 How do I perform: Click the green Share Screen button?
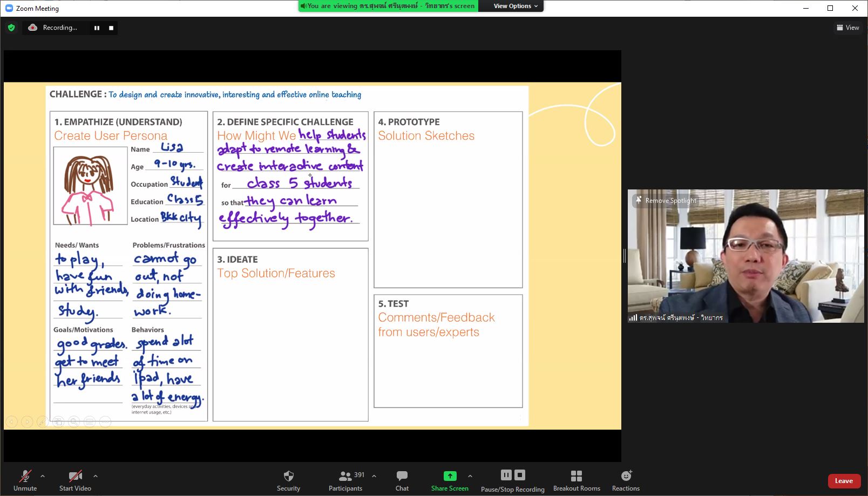[x=450, y=480]
